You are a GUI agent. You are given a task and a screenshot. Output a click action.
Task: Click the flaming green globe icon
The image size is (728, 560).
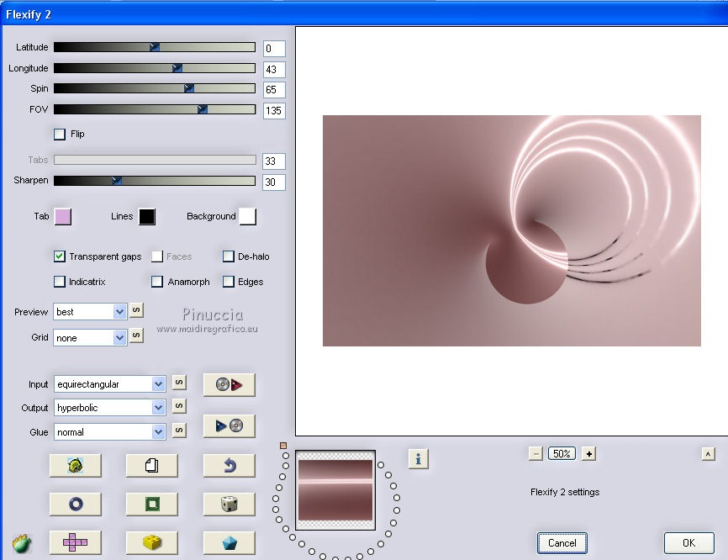tap(21, 543)
